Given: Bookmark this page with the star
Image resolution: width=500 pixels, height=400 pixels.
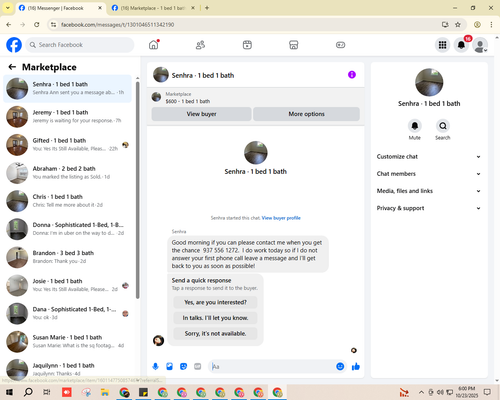Looking at the screenshot, I should pos(458,24).
